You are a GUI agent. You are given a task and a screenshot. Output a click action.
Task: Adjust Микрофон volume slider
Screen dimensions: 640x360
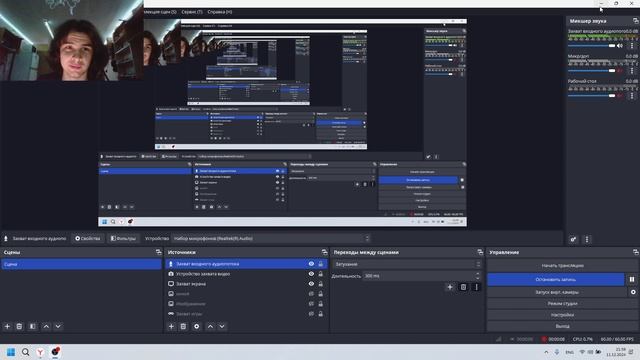coord(591,71)
